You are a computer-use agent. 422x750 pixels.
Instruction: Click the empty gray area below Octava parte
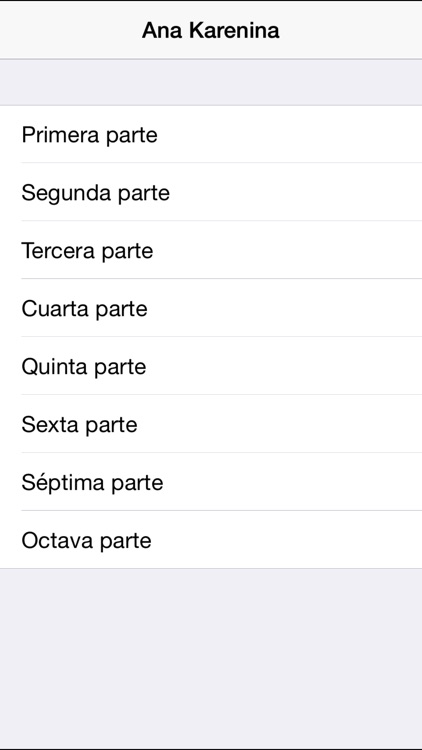pyautogui.click(x=211, y=658)
